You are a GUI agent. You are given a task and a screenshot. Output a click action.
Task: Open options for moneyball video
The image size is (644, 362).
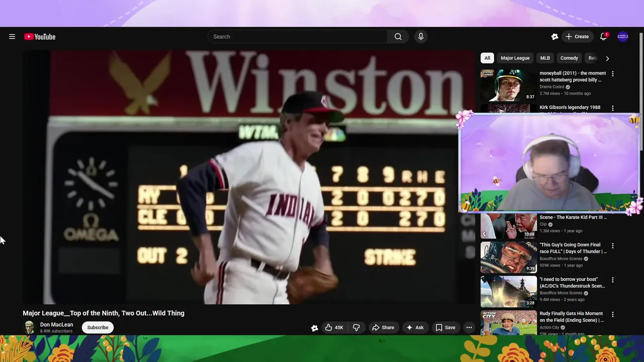(x=612, y=73)
